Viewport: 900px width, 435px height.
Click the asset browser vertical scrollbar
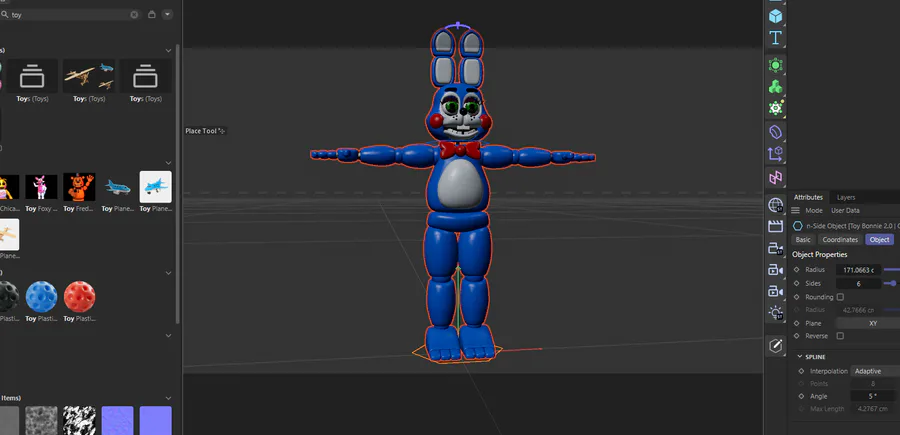[x=177, y=184]
